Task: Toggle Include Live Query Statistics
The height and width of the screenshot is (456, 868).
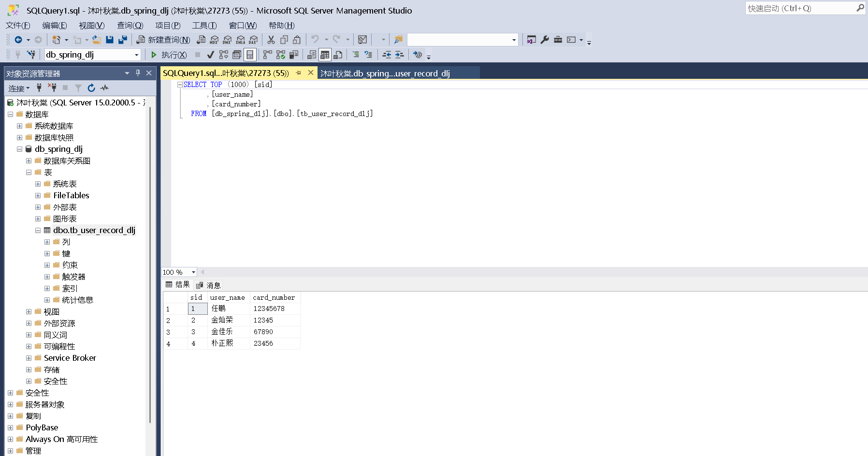Action: coord(280,55)
